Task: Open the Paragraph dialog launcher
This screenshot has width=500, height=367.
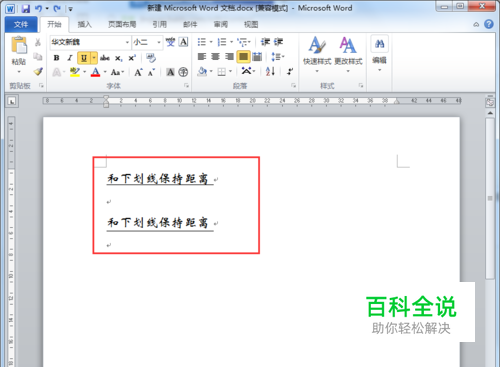Action: tap(293, 86)
